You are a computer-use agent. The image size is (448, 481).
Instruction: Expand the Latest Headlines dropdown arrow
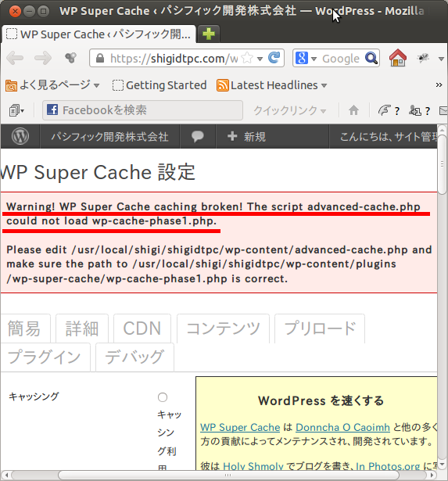[x=324, y=85]
